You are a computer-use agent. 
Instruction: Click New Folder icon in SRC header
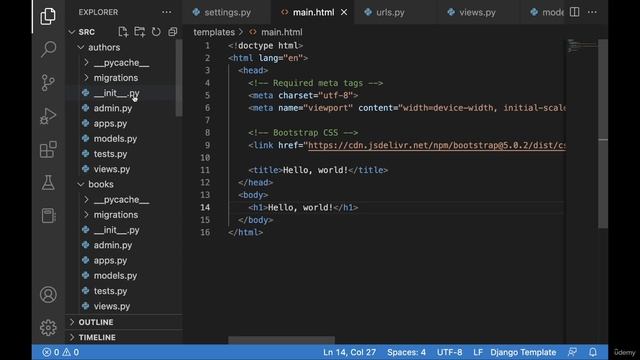coord(139,31)
